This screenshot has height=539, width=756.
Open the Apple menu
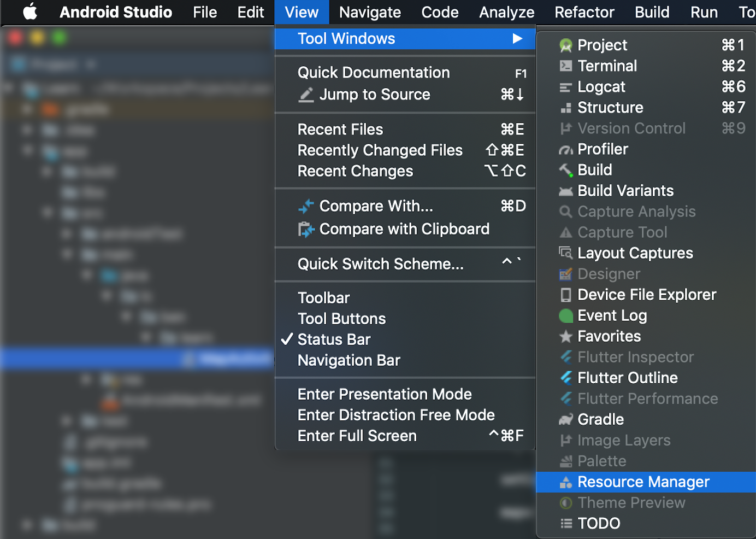(x=30, y=11)
